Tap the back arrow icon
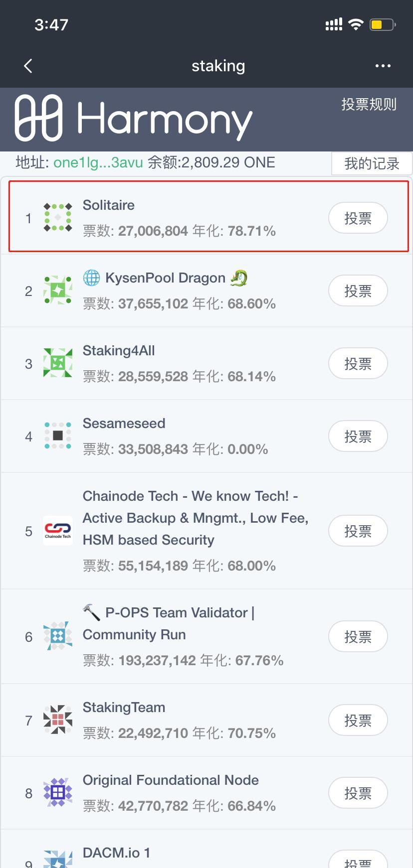The width and height of the screenshot is (413, 868). coord(28,66)
